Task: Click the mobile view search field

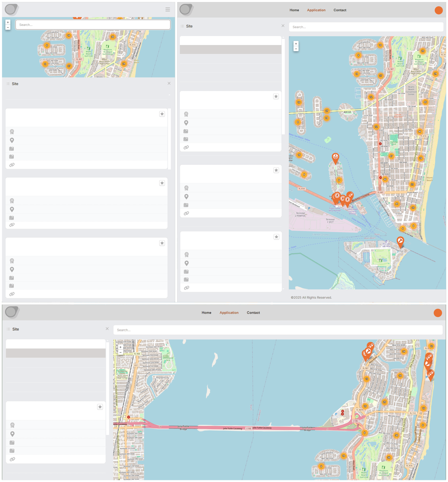Action: 93,25
